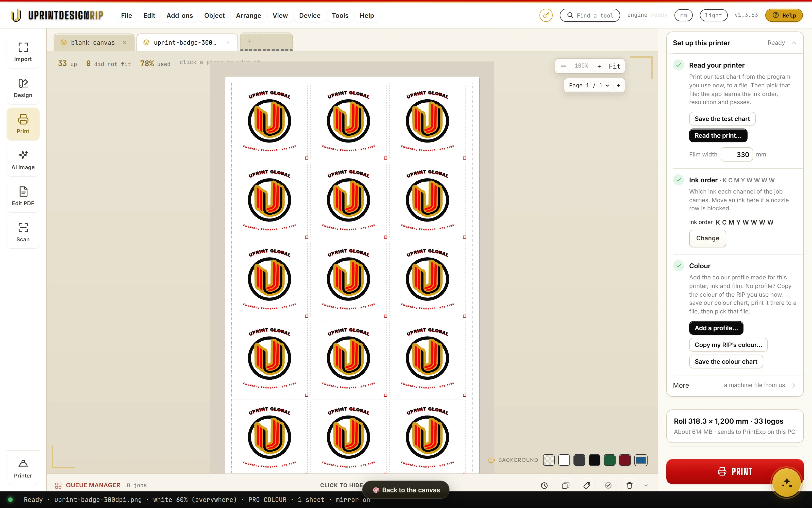Click Copy my RIP's colour... button
The image size is (812, 508).
pyautogui.click(x=728, y=345)
